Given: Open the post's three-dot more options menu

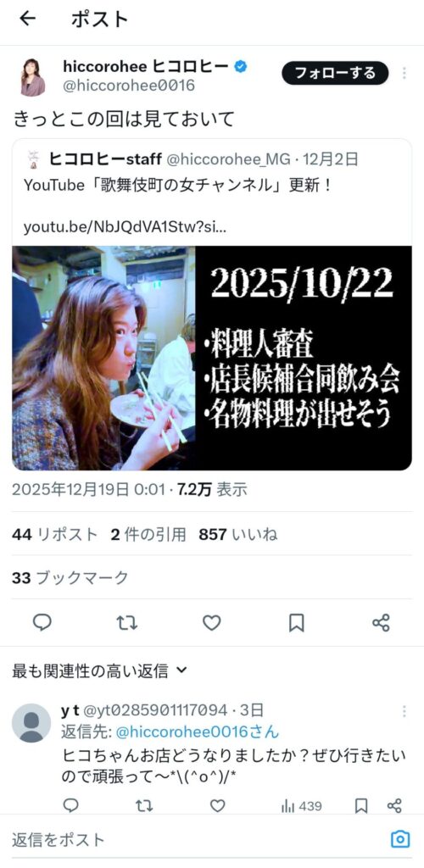Looking at the screenshot, I should pyautogui.click(x=404, y=73).
